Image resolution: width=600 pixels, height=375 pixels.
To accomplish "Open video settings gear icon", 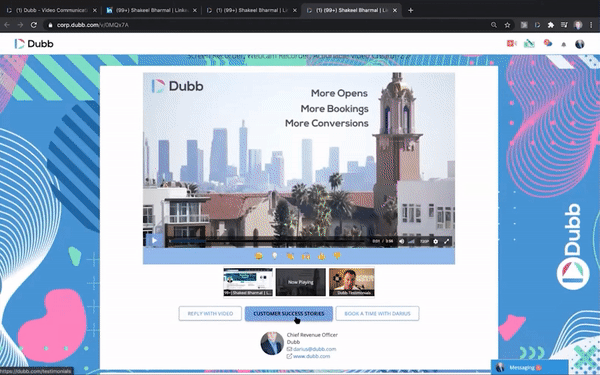I will point(435,241).
